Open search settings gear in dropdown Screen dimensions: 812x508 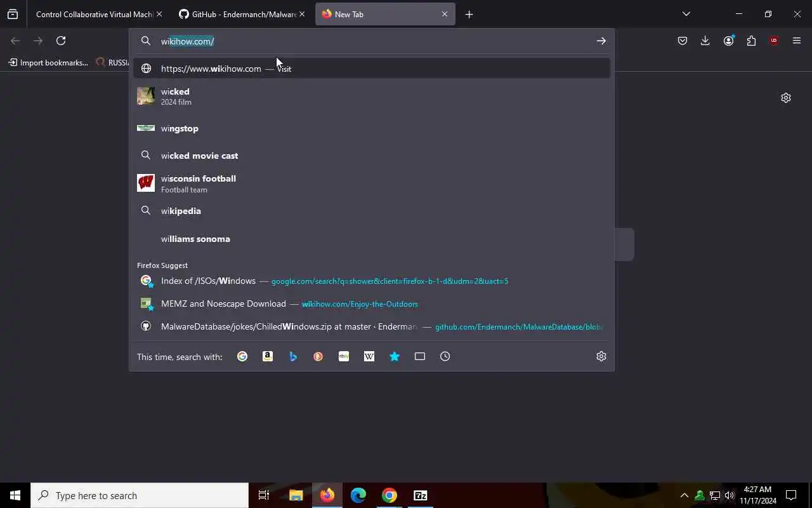[x=601, y=356]
